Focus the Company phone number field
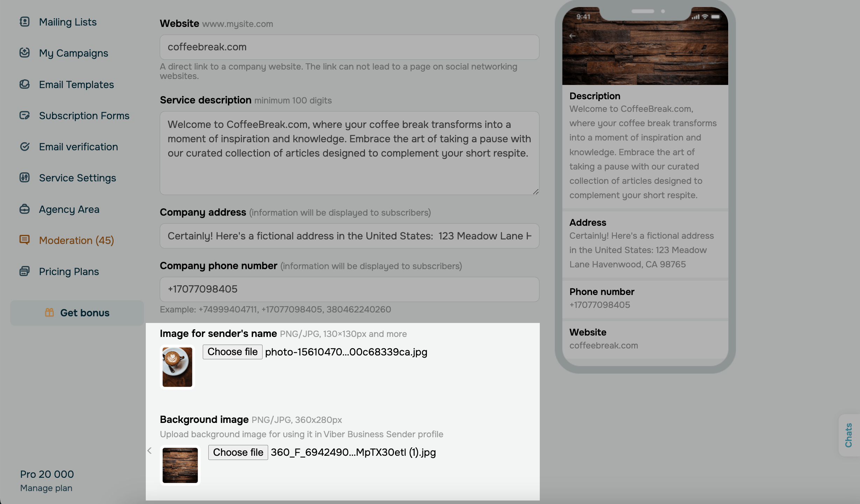 349,289
